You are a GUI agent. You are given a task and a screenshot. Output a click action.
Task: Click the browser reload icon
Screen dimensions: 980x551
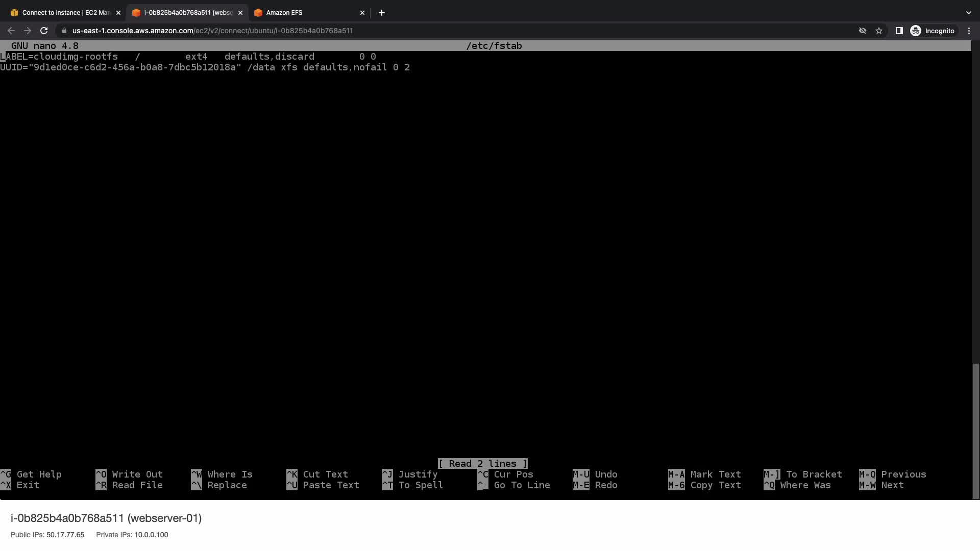click(x=44, y=31)
